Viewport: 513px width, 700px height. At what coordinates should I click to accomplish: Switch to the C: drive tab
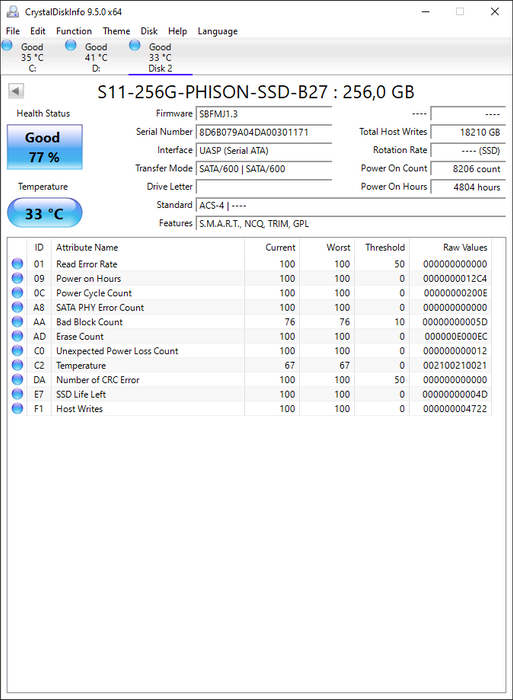coord(32,57)
